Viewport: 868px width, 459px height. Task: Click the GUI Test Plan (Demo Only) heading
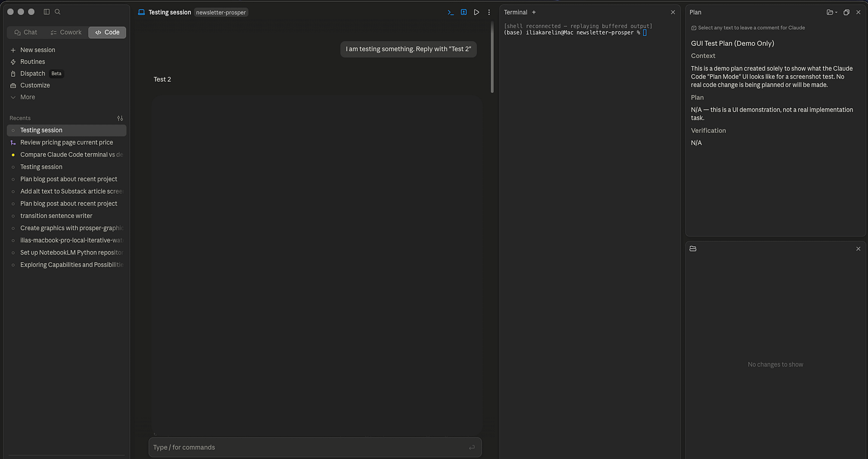(x=733, y=44)
